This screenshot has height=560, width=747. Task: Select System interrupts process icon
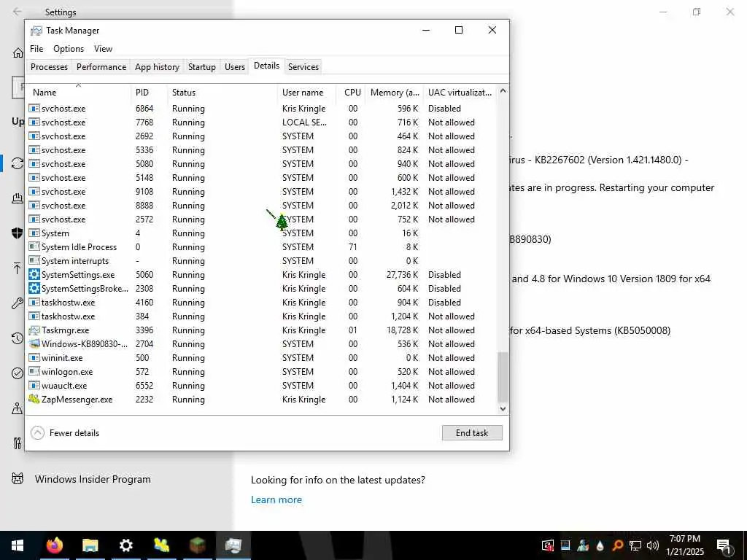click(x=34, y=260)
